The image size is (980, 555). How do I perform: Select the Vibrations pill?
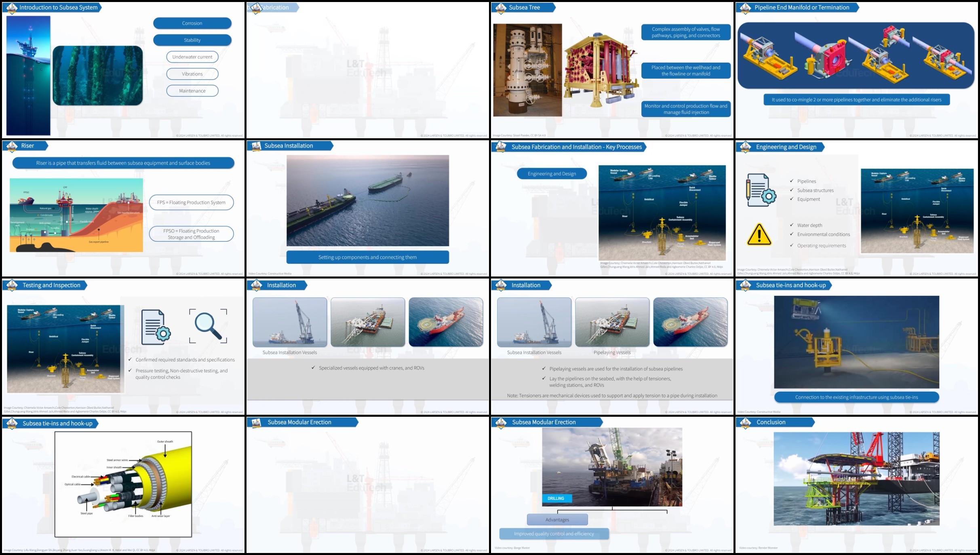click(192, 74)
